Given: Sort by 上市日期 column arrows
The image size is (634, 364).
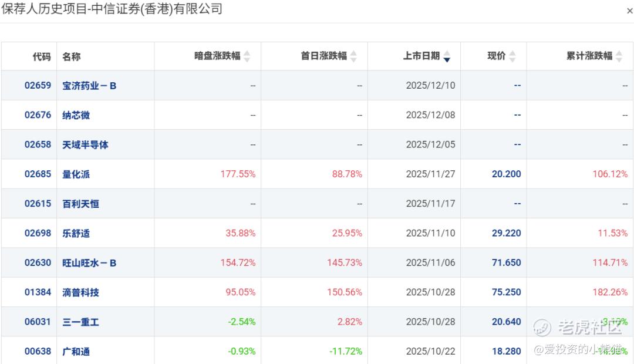Looking at the screenshot, I should [447, 56].
